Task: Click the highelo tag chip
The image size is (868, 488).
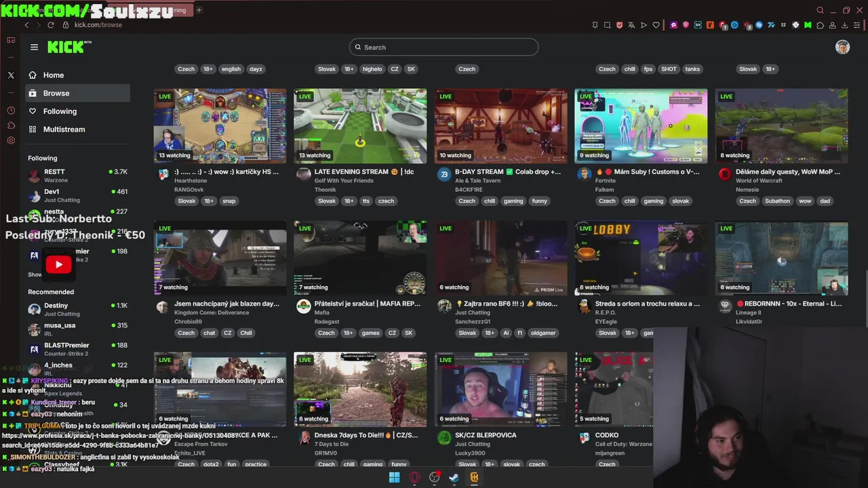Action: pos(372,69)
